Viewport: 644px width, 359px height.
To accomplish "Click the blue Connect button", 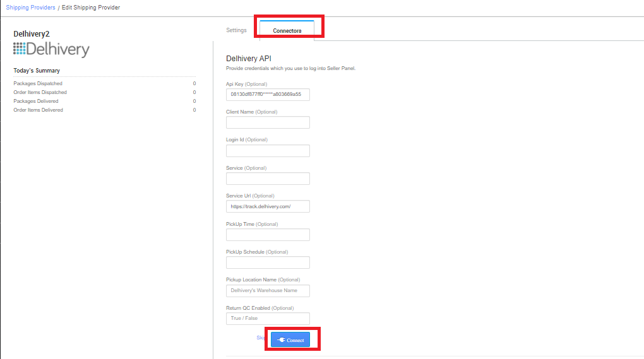I will point(290,339).
